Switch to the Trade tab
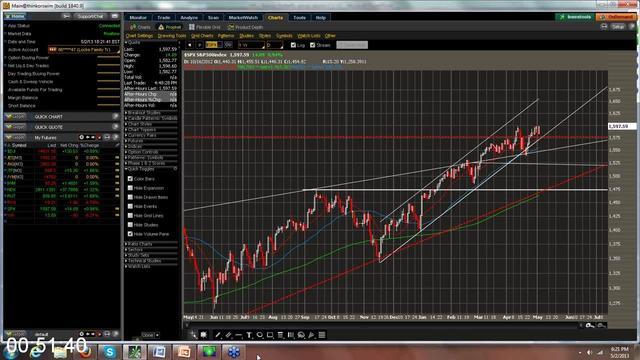This screenshot has width=640, height=360. coord(164,18)
